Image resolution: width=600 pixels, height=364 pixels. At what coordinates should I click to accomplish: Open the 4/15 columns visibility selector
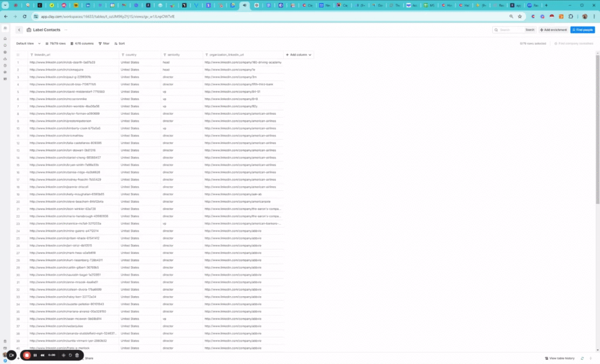pos(81,43)
